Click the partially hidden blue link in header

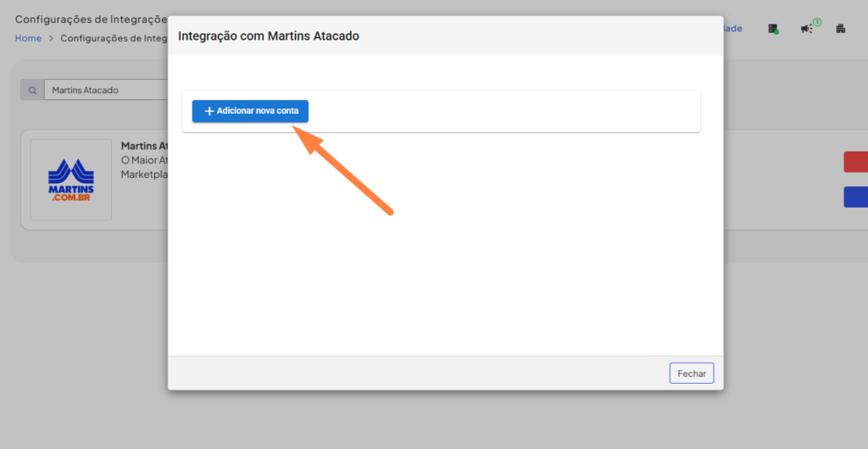pyautogui.click(x=732, y=29)
